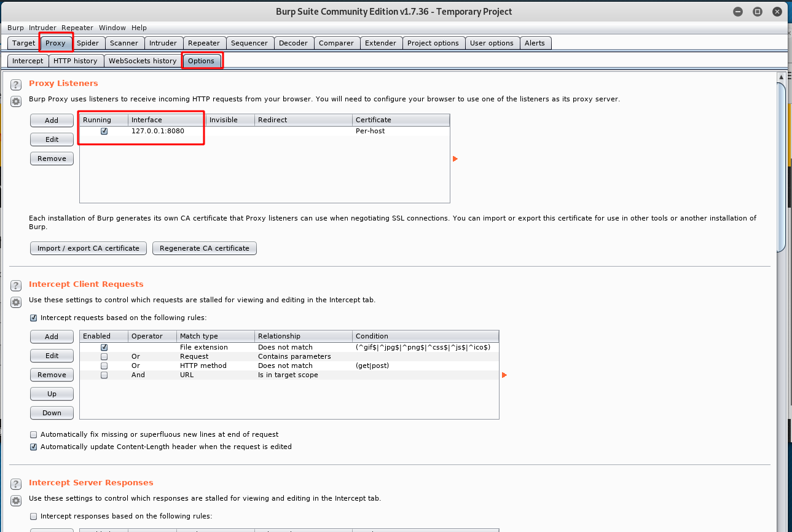Click the Regenerate CA certificate button

point(205,248)
